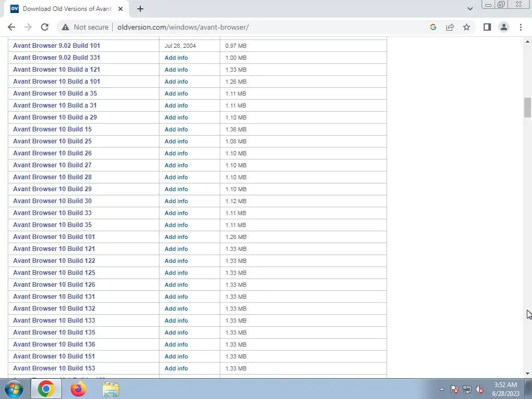The image size is (532, 399).
Task: Go back with the browser back arrow
Action: pyautogui.click(x=11, y=27)
